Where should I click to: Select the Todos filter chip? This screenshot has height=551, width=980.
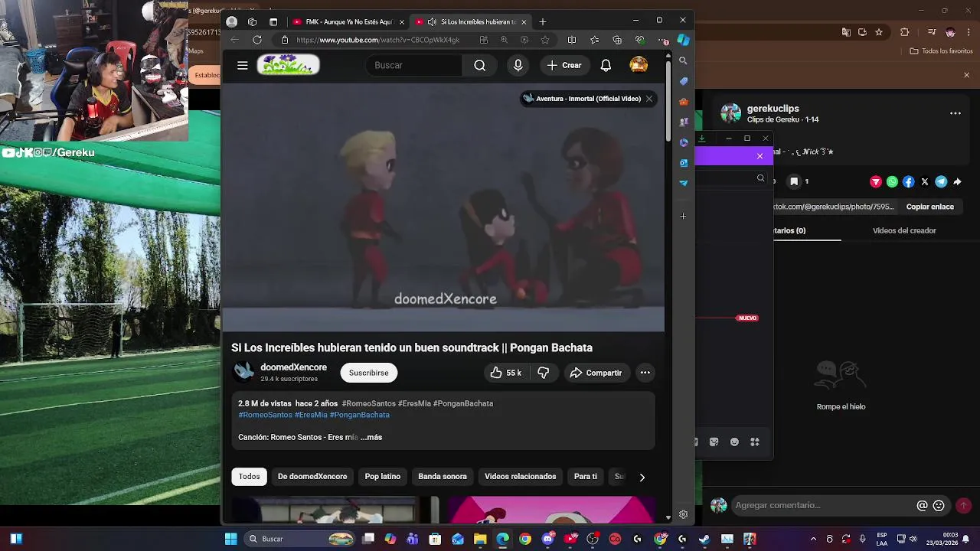click(x=249, y=476)
